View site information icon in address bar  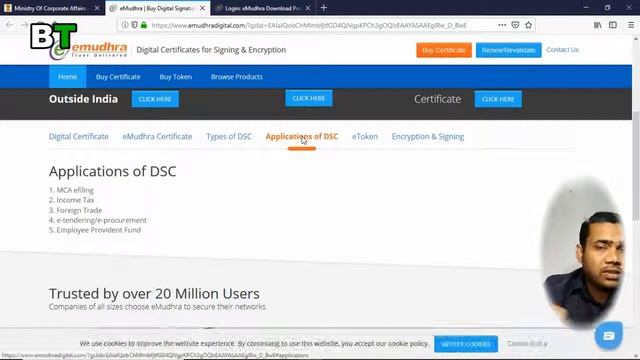125,25
